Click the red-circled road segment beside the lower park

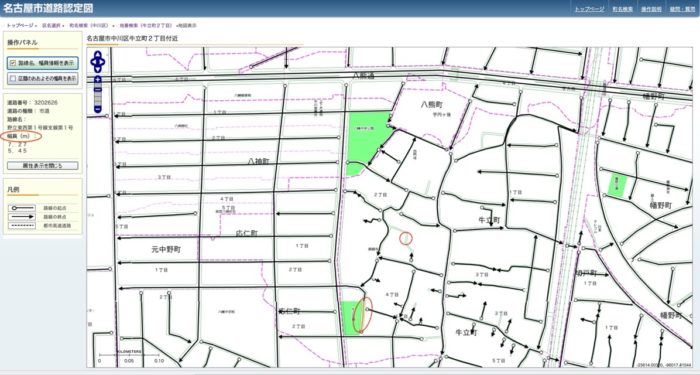pyautogui.click(x=362, y=315)
